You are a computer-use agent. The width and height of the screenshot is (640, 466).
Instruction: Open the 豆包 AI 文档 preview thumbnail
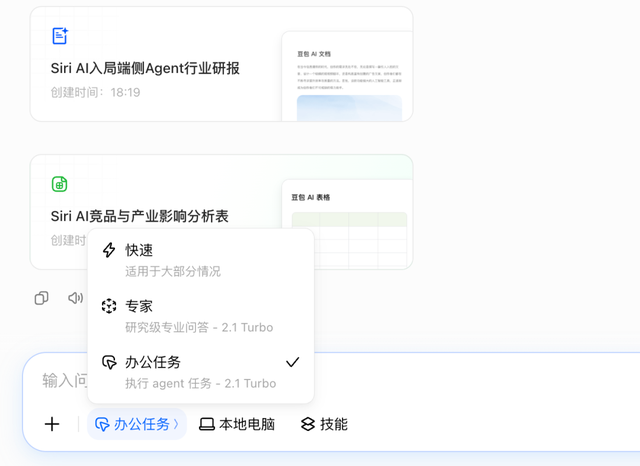click(x=347, y=76)
